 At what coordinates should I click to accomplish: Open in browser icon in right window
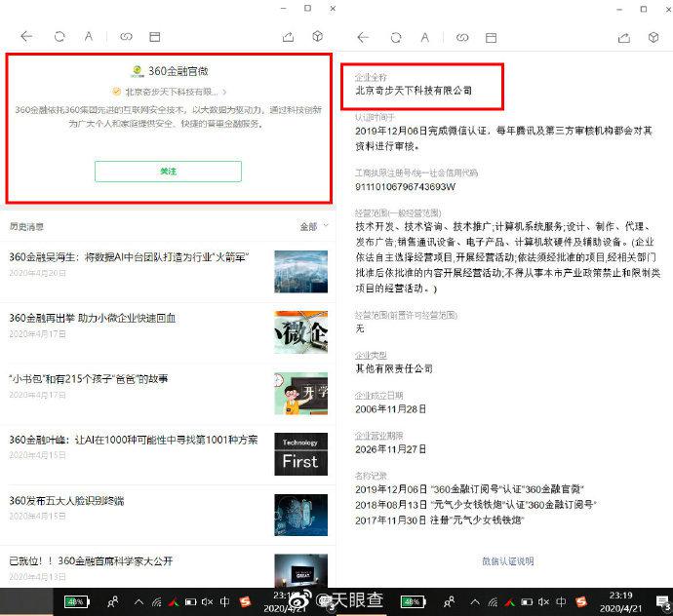point(491,38)
